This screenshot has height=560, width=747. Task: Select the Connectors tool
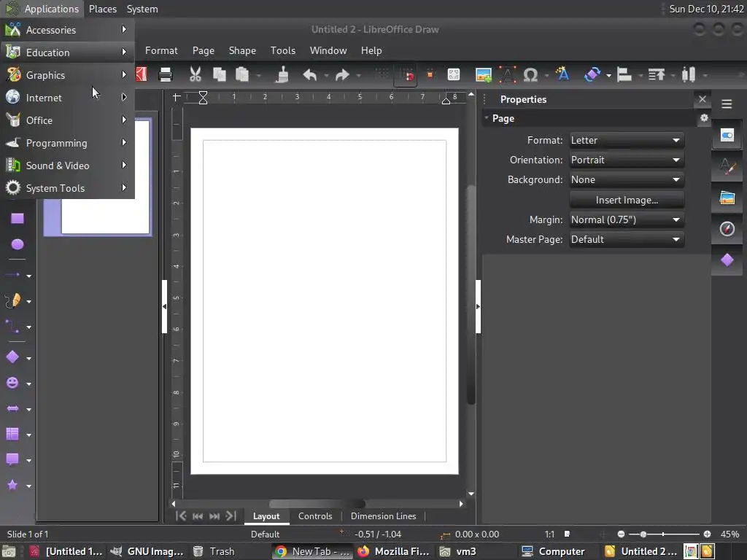(x=12, y=327)
